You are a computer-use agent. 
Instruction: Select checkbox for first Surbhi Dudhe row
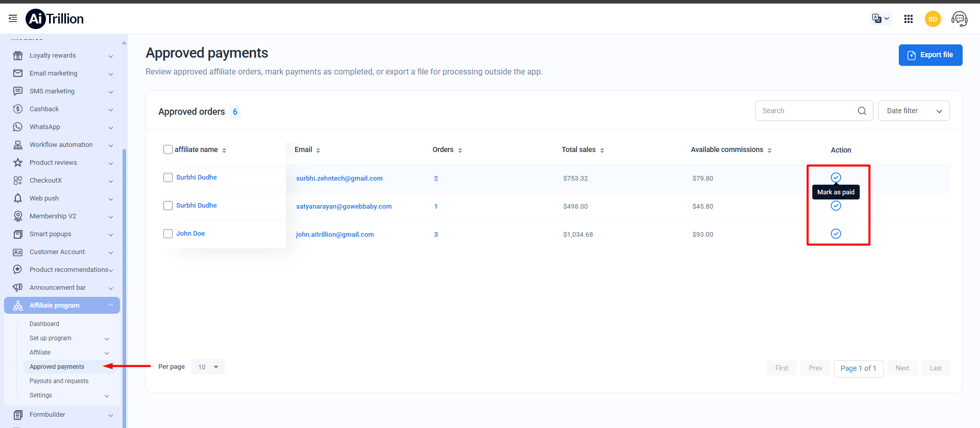point(168,178)
